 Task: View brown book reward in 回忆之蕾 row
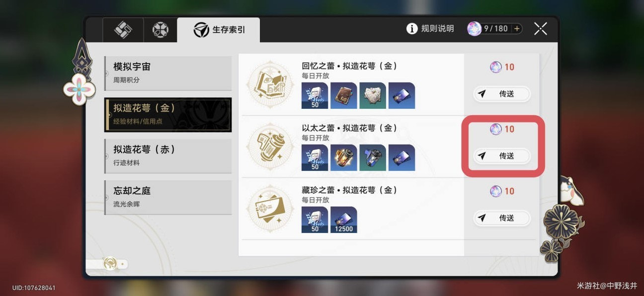coord(344,95)
